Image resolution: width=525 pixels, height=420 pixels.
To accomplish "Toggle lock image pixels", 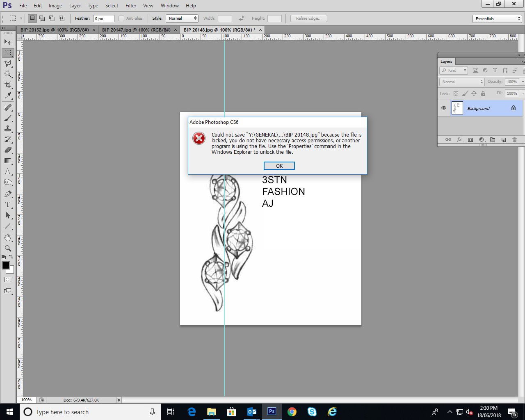I will tap(465, 94).
